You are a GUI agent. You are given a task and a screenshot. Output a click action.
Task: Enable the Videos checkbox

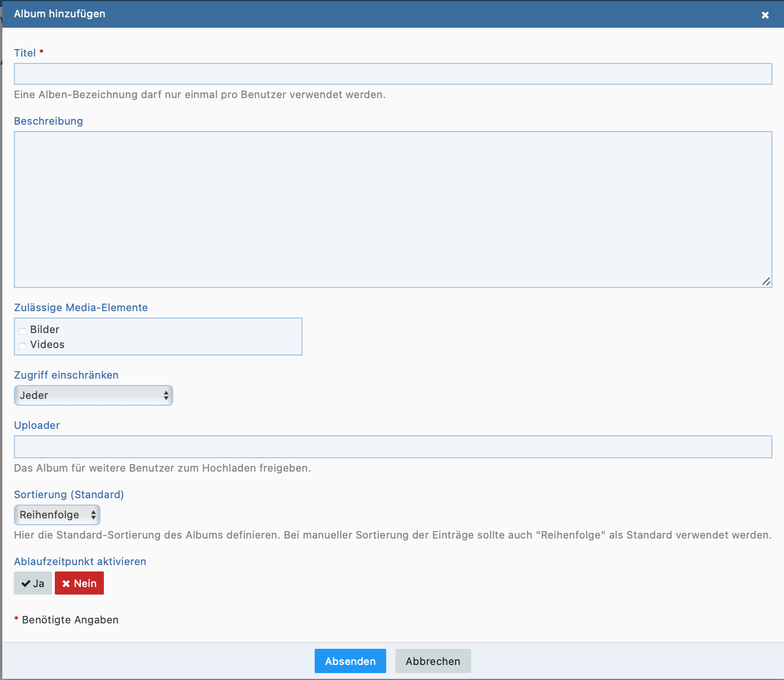pos(23,346)
